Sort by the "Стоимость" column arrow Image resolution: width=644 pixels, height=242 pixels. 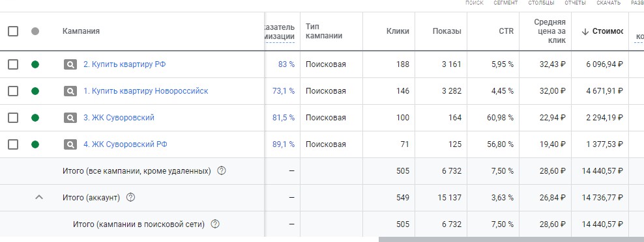click(x=586, y=32)
